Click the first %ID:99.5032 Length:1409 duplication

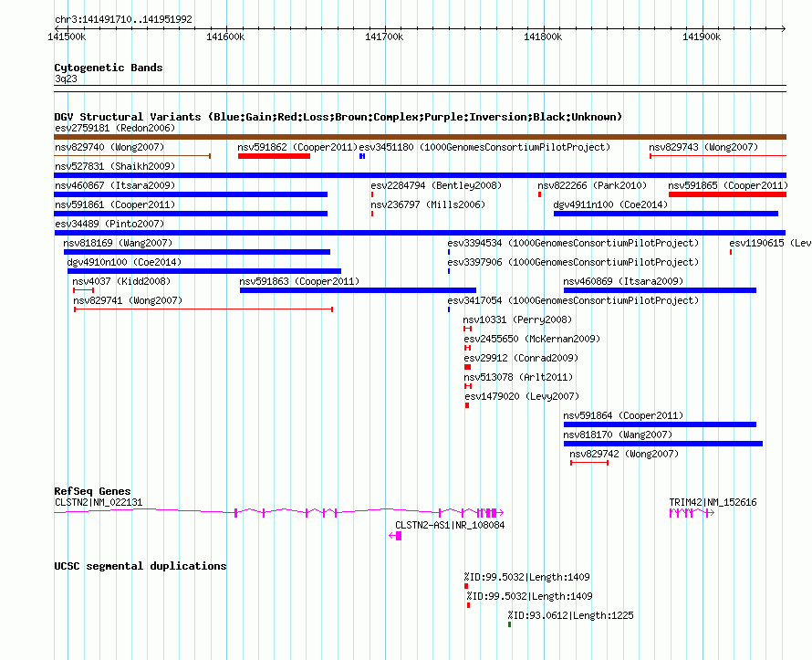tap(466, 586)
